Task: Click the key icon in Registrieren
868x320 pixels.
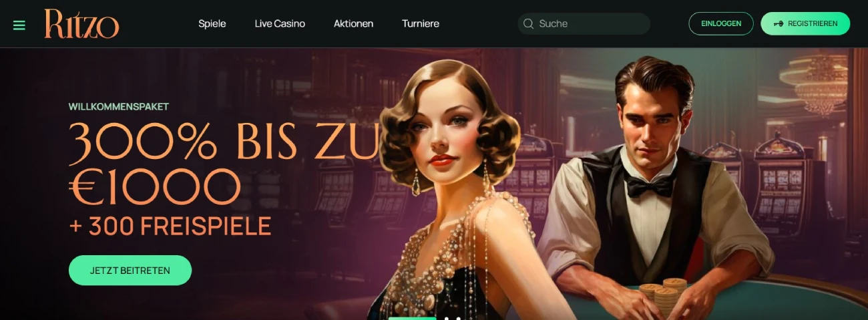Action: (778, 23)
